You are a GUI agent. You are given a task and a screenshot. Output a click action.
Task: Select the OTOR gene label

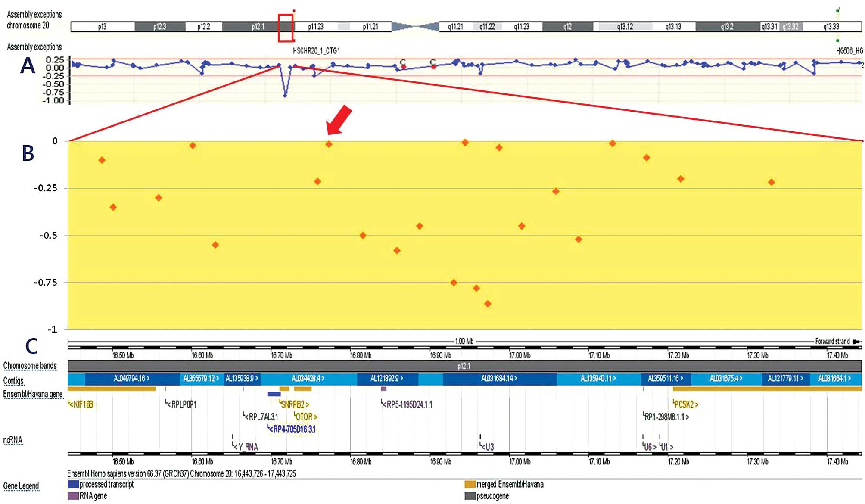pyautogui.click(x=306, y=417)
